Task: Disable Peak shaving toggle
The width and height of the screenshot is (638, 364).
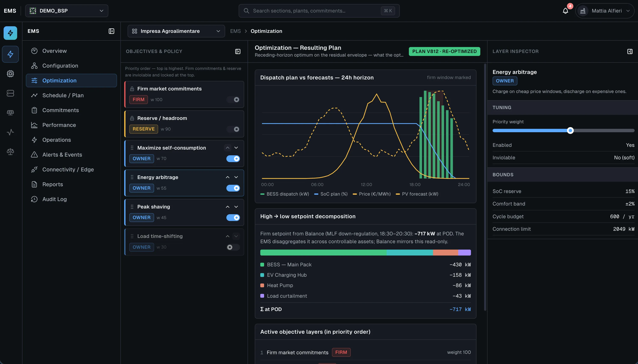Action: pos(233,218)
